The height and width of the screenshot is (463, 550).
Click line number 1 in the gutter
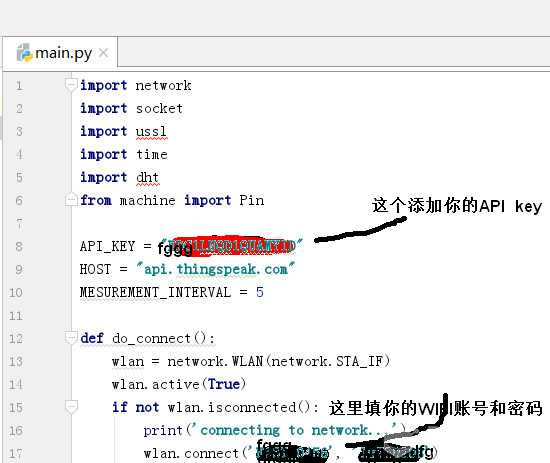(x=19, y=86)
